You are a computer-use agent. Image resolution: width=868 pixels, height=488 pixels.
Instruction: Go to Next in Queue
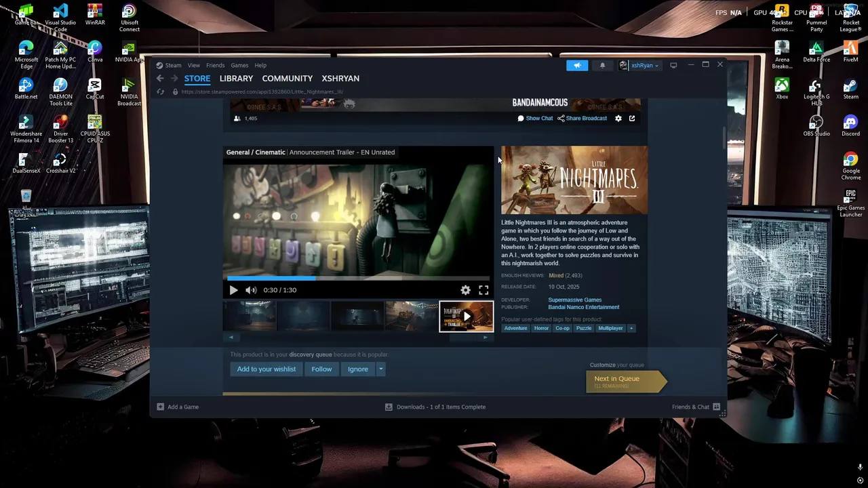tap(625, 382)
